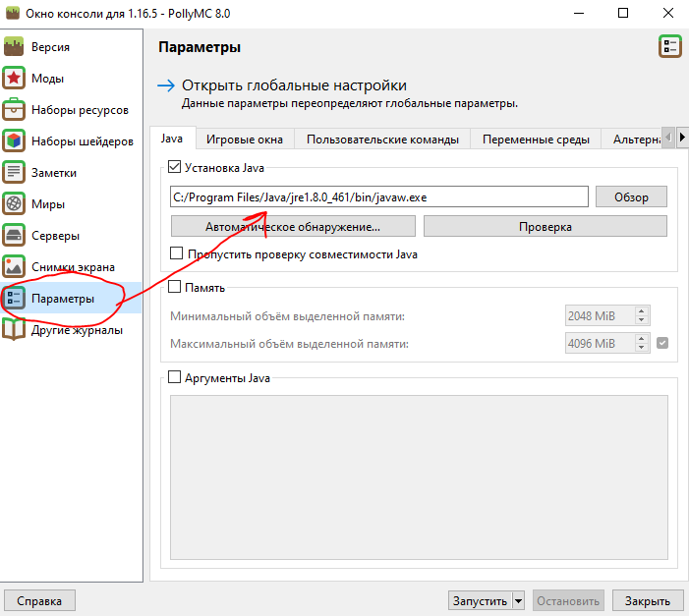Open the Переменные среды tab
This screenshot has height=616, width=689.
pyautogui.click(x=536, y=140)
